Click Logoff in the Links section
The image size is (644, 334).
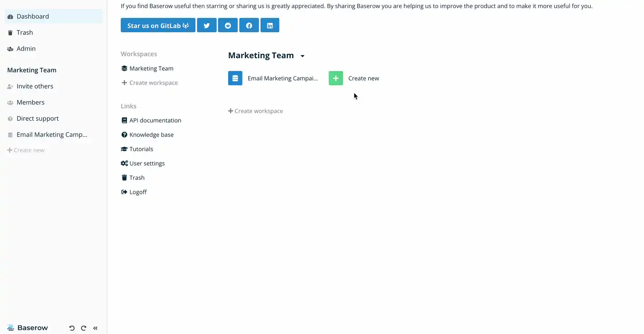click(138, 192)
